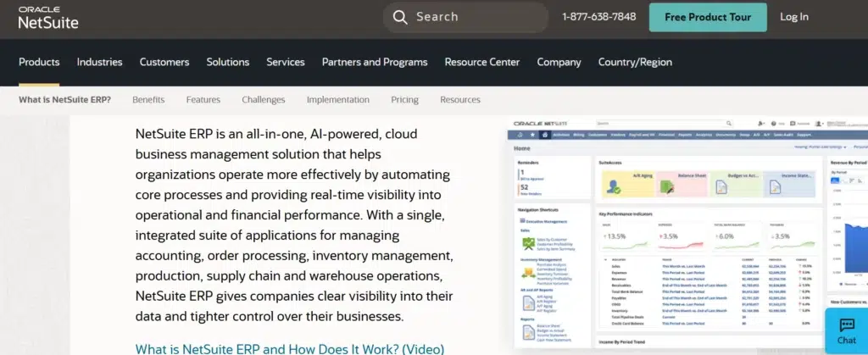Open the Chat widget
Screen dimensions: 868x355
[847, 332]
